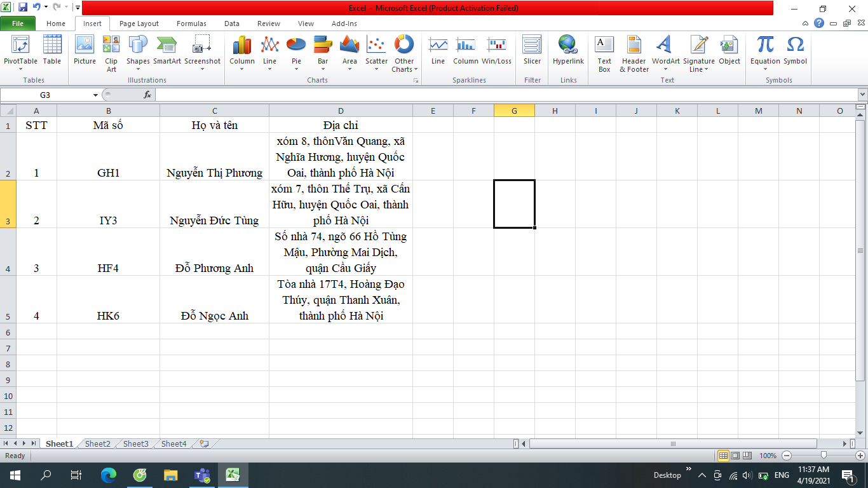The height and width of the screenshot is (488, 868).
Task: Expand the formula bar
Action: (x=862, y=95)
